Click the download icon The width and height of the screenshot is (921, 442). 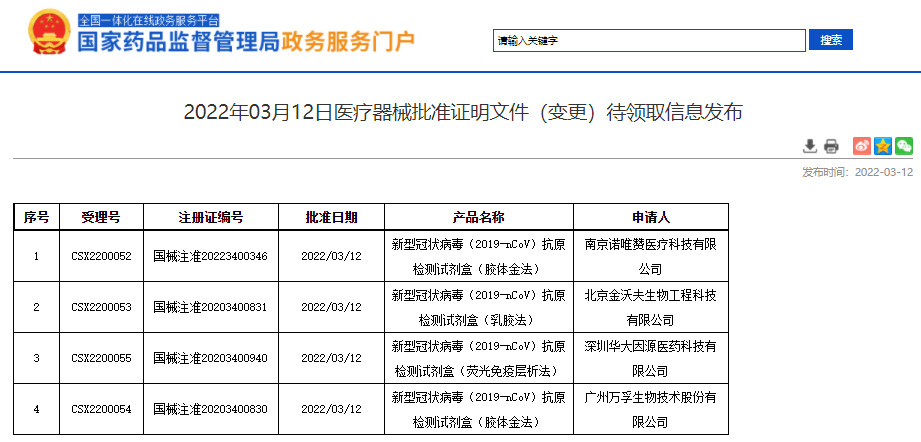point(810,146)
